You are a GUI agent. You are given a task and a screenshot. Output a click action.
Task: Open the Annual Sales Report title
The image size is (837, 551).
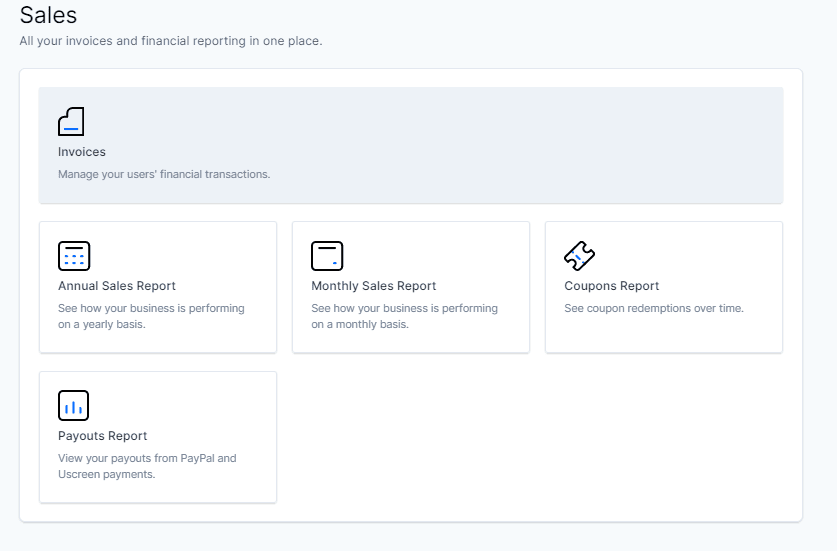coord(117,286)
